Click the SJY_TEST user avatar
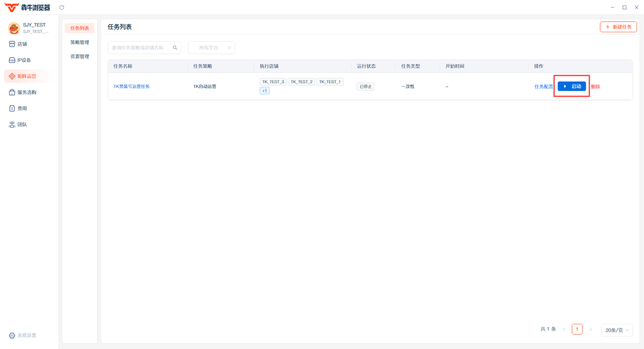 tap(14, 28)
